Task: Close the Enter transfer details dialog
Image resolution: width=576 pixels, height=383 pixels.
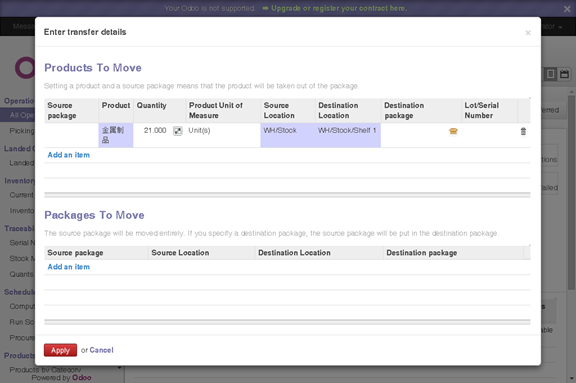Action: (528, 33)
